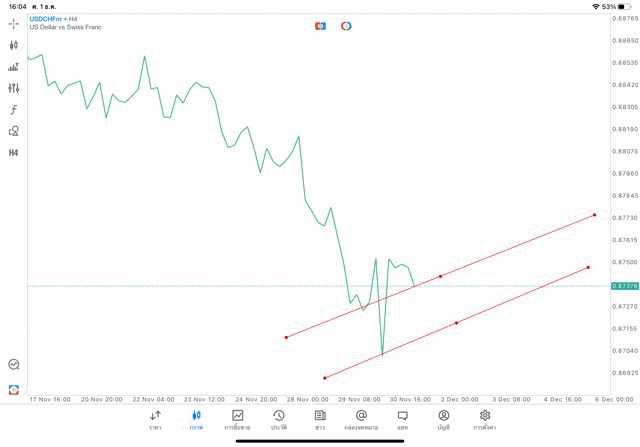This screenshot has width=640, height=447.
Task: Open chart settings sliders icon
Action: click(x=14, y=88)
